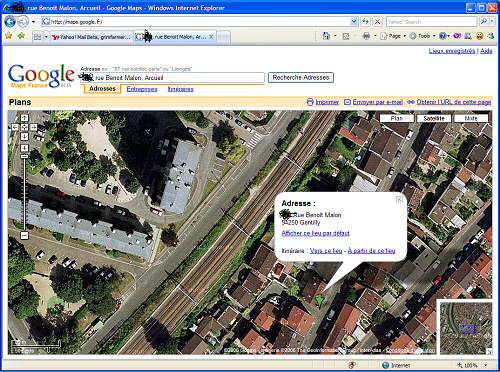Click the Internet security zone indicator
This screenshot has width=500, height=372.
(397, 365)
